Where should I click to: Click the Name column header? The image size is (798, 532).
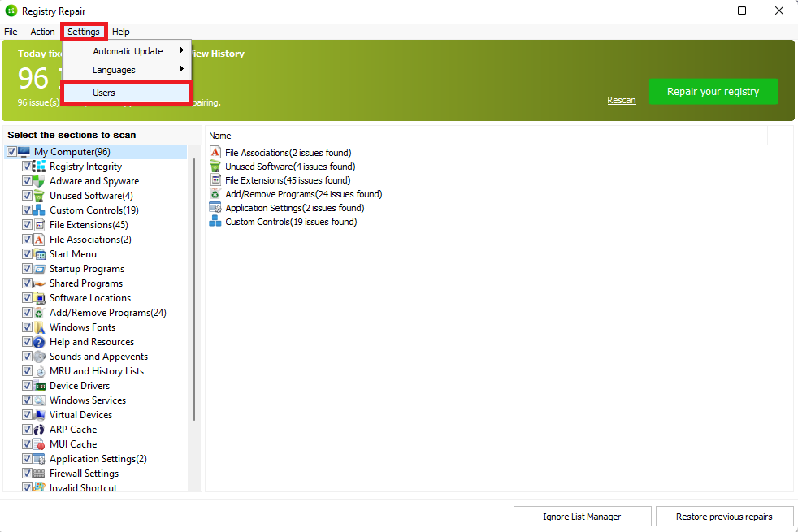point(220,136)
